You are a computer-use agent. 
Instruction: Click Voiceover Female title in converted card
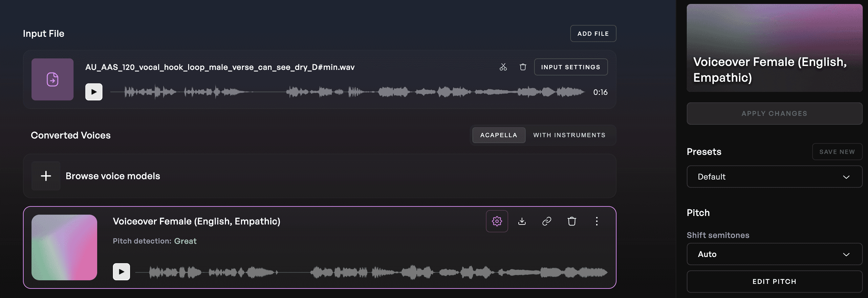[x=196, y=221]
